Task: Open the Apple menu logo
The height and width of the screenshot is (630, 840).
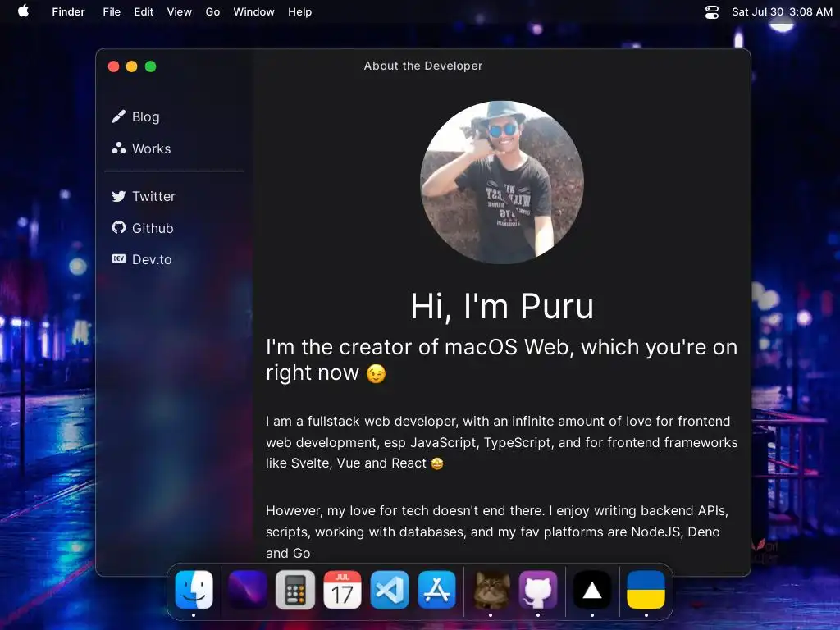Action: 24,11
